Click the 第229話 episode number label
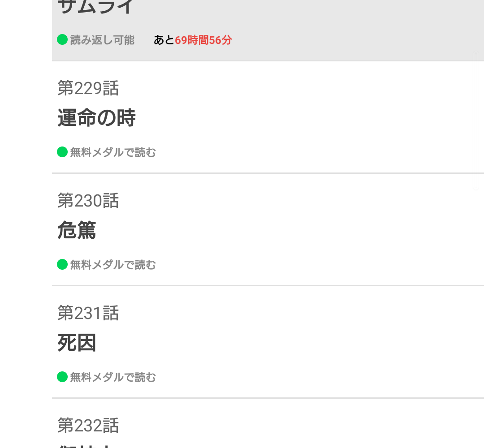 88,88
